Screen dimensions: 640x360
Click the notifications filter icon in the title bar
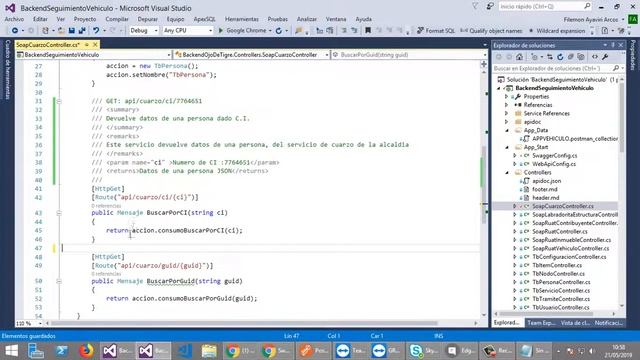(475, 7)
